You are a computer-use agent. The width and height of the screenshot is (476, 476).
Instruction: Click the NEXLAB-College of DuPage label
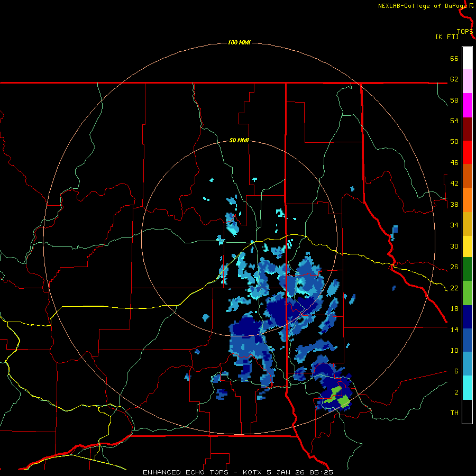pos(422,6)
